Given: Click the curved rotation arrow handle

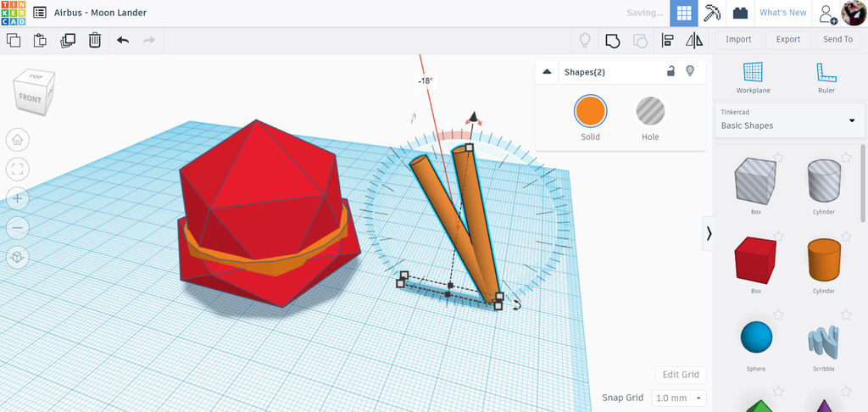Looking at the screenshot, I should click(517, 304).
